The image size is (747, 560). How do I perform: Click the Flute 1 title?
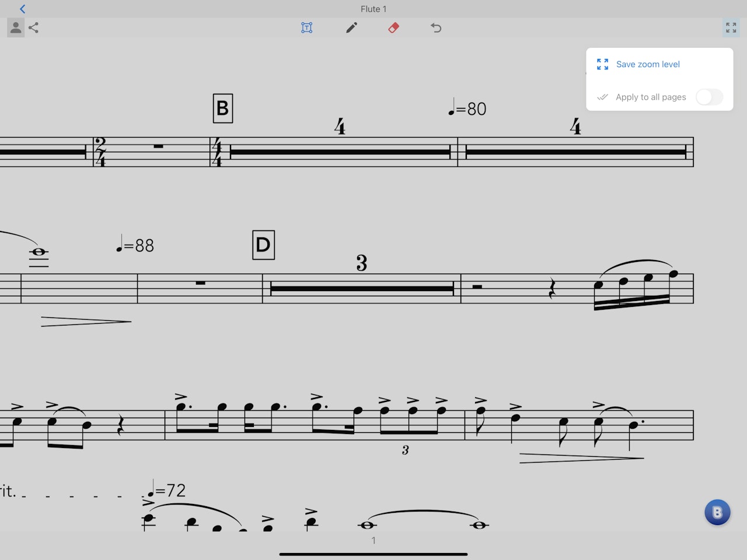tap(373, 9)
